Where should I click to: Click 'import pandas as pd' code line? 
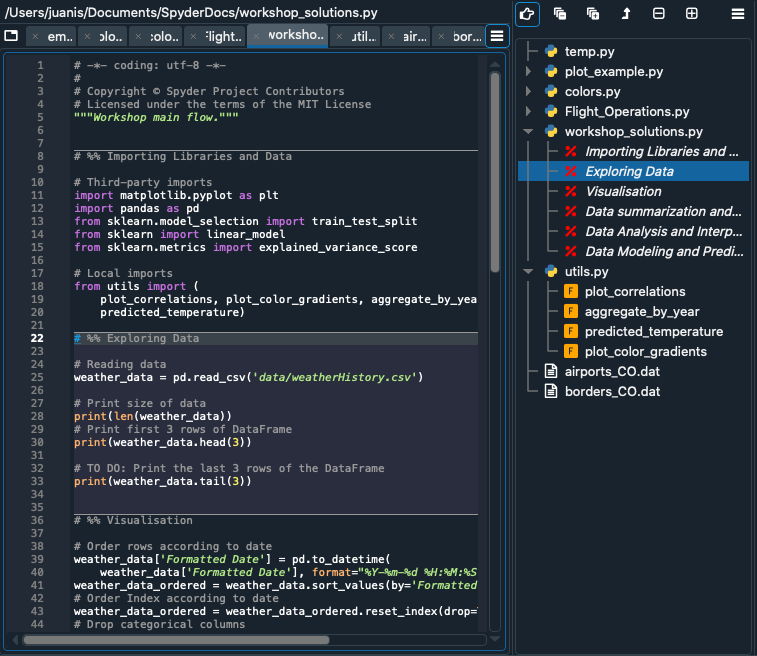(x=137, y=209)
